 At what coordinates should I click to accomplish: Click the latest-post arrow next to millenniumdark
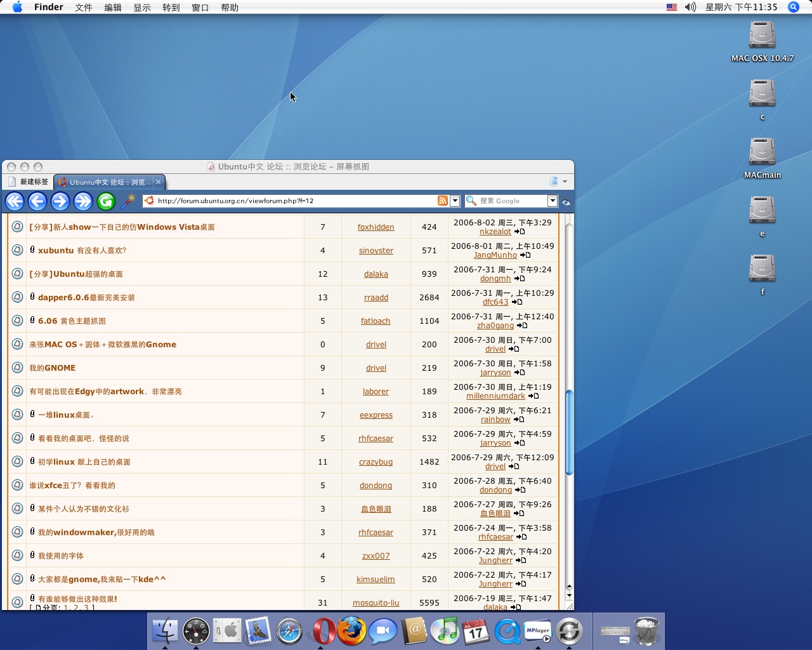pyautogui.click(x=534, y=396)
